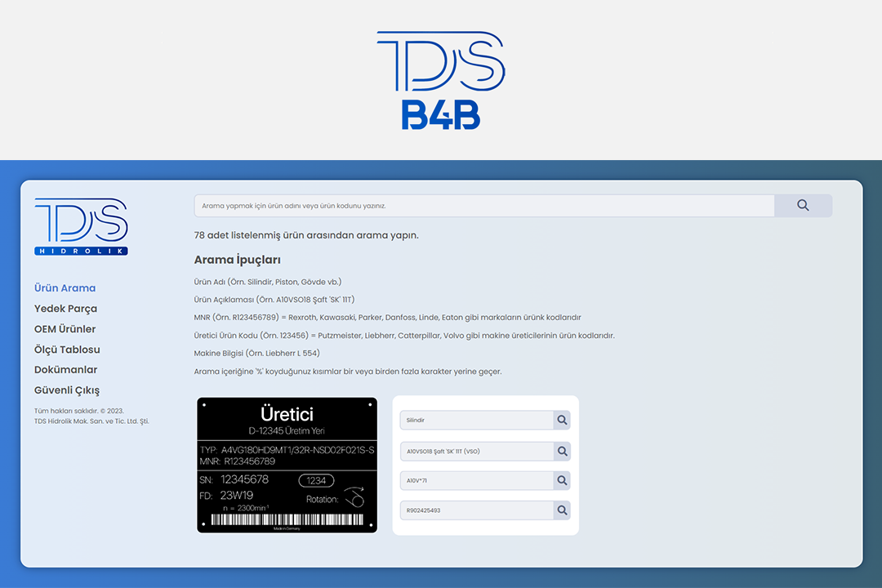Image resolution: width=882 pixels, height=588 pixels.
Task: Click the R902425493 MNR example field
Action: coord(476,510)
